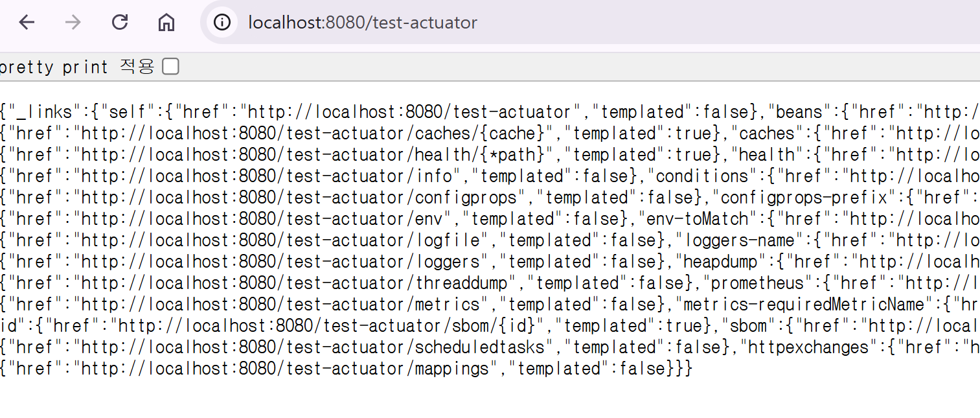Click the "prometheus" key in JSON

point(757,283)
